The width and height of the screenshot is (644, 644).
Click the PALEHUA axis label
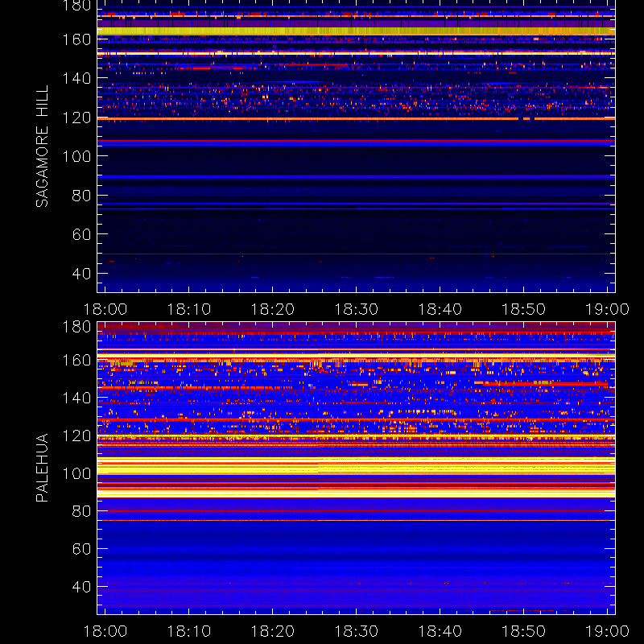[43, 468]
